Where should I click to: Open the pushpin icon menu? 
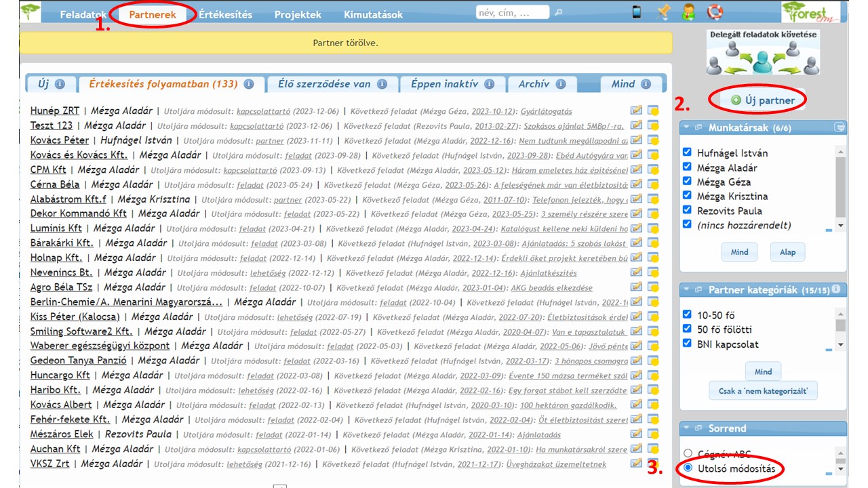664,12
